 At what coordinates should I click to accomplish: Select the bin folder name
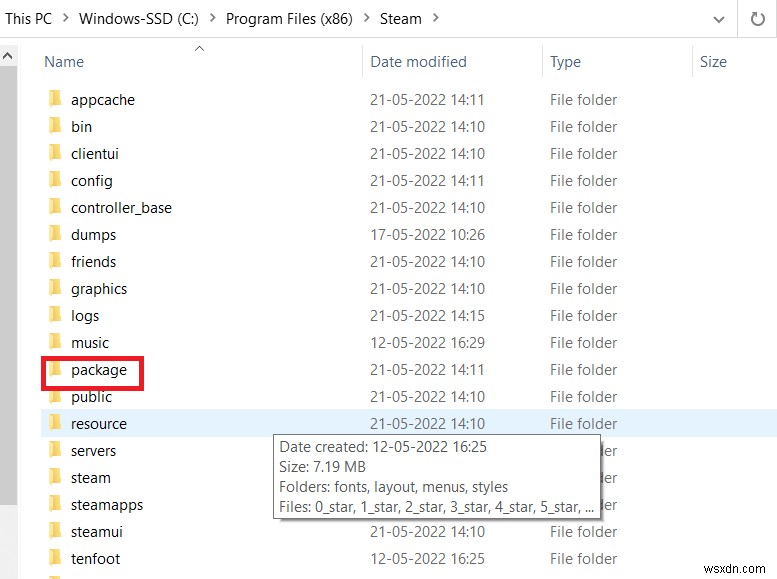coord(81,126)
